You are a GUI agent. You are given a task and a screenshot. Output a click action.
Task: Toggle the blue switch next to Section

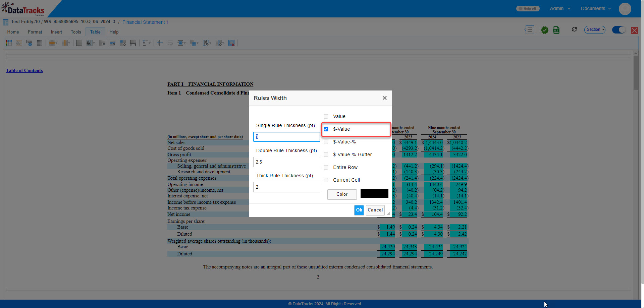pos(619,30)
